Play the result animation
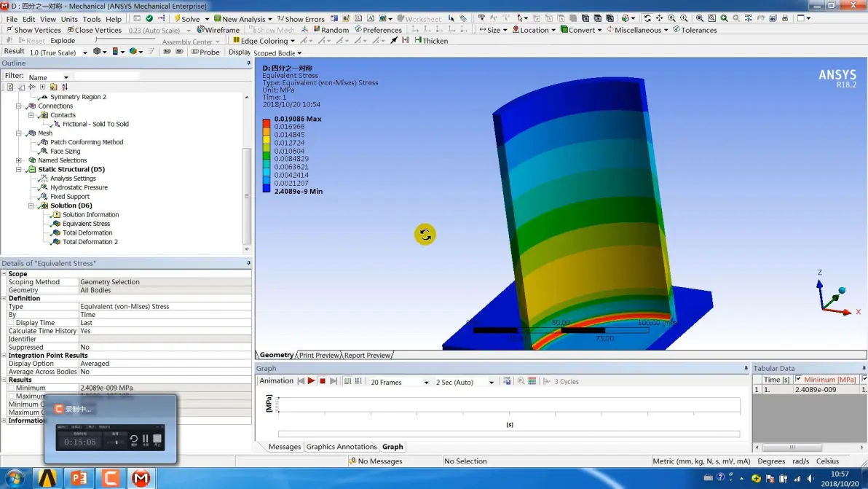Image resolution: width=868 pixels, height=489 pixels. click(311, 381)
